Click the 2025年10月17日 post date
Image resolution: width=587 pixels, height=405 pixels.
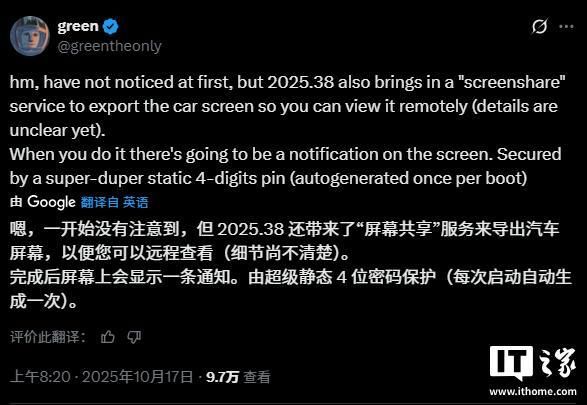click(137, 377)
